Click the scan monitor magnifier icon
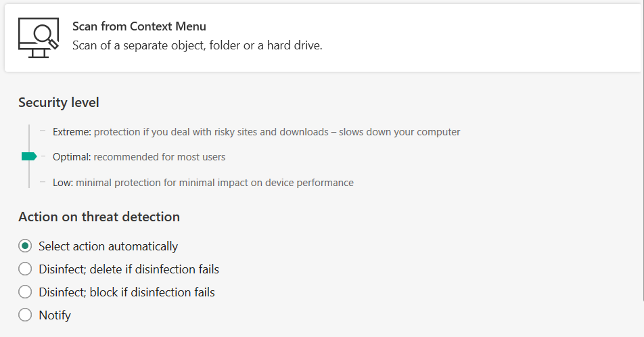This screenshot has height=337, width=644. click(37, 37)
